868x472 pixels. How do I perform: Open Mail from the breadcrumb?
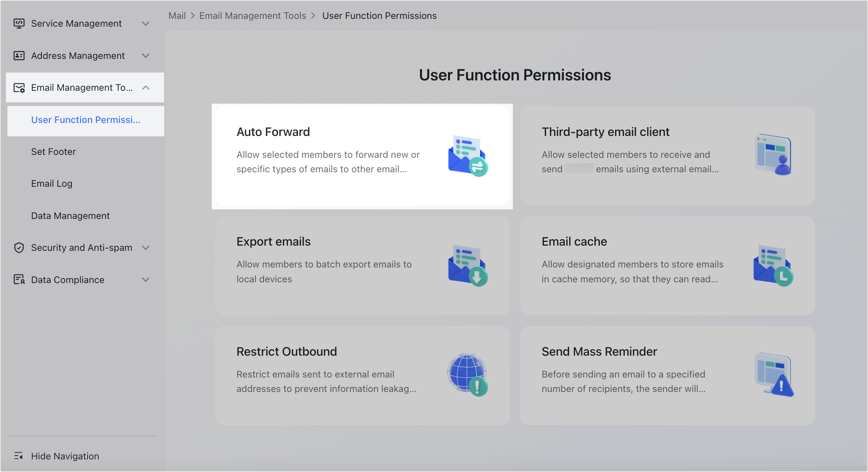(x=177, y=16)
